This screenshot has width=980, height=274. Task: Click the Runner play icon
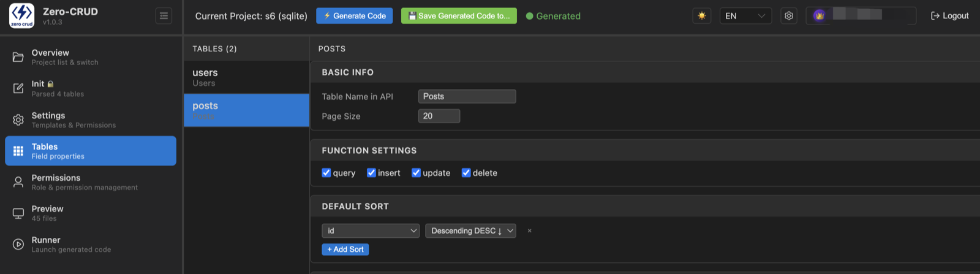click(x=18, y=244)
